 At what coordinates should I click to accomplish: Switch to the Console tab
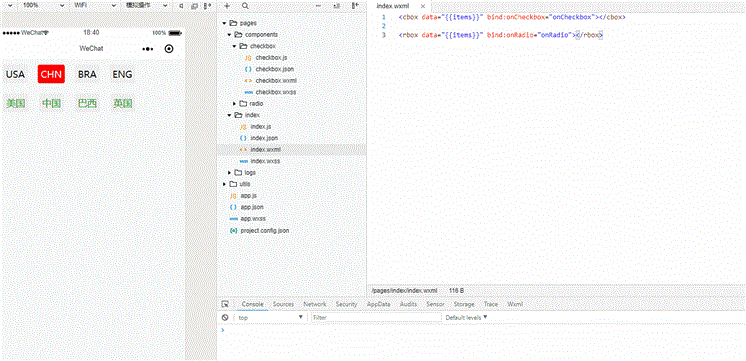pyautogui.click(x=252, y=304)
